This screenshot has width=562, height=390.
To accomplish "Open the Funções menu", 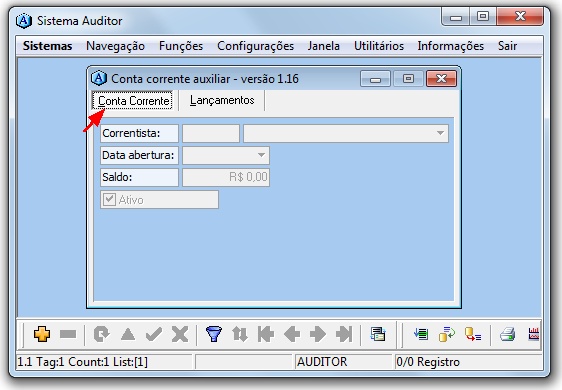I will coord(181,46).
